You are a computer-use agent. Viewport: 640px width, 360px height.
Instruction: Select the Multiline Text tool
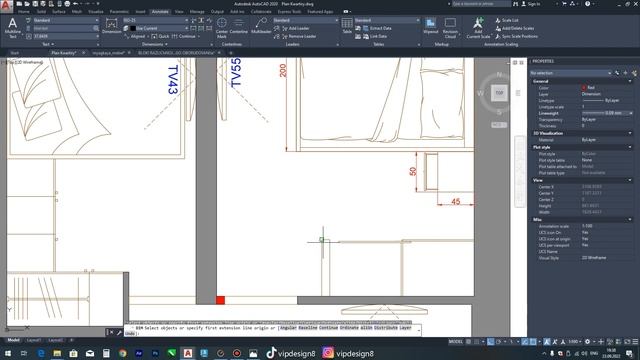[x=13, y=28]
